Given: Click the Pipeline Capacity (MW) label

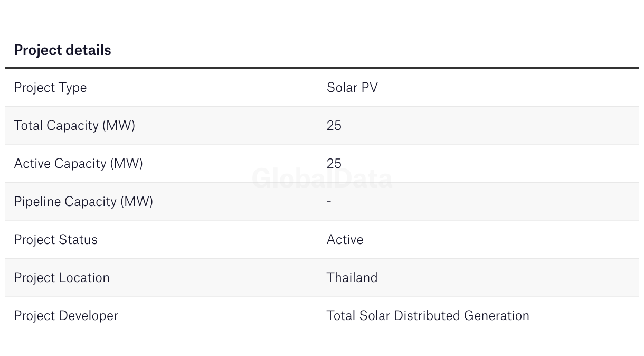Looking at the screenshot, I should point(83,201).
